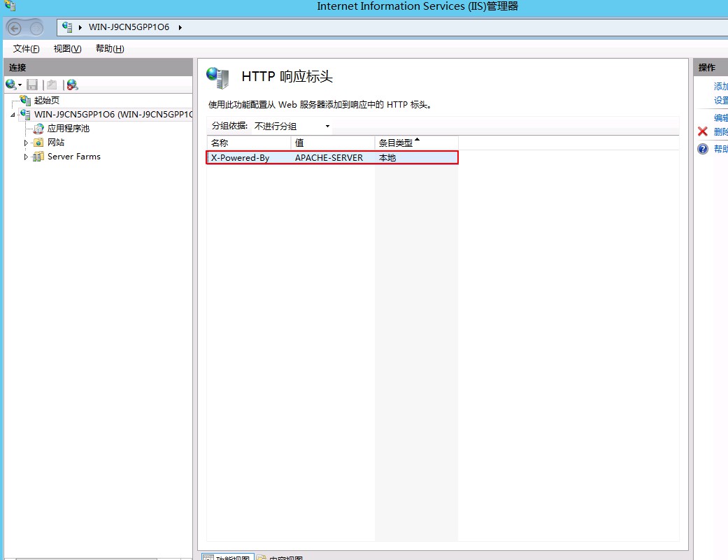Click the delete connection globe icon
728x560 pixels.
pos(72,85)
